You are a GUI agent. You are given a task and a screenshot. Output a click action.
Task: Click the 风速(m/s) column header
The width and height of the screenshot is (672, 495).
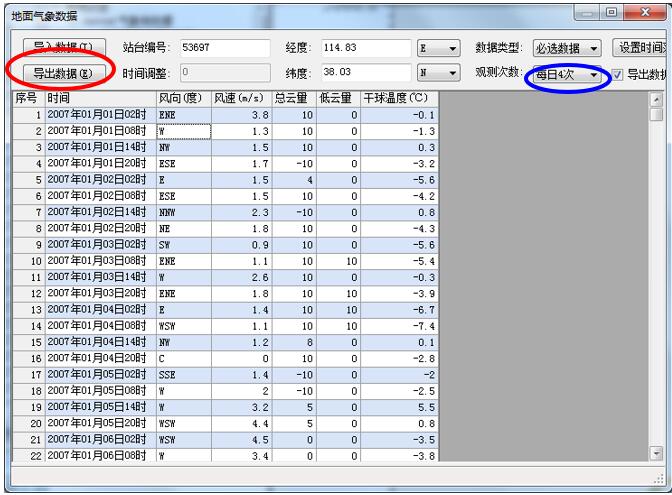[236, 99]
